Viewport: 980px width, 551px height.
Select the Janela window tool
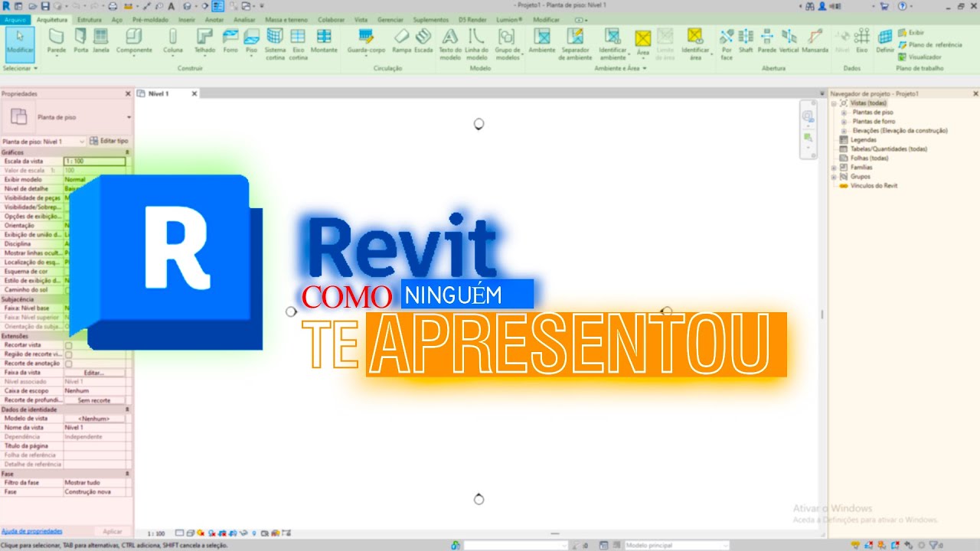click(101, 40)
